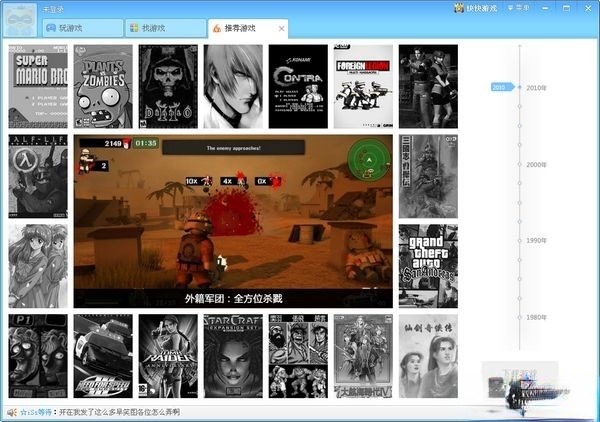
Task: Open the 快快游戏 logo link
Action: (476, 8)
